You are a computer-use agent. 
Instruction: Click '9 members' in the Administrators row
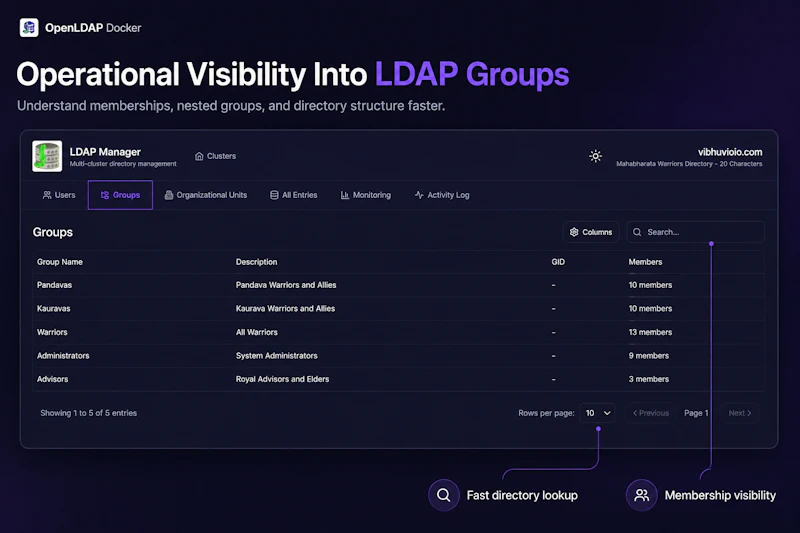(x=648, y=356)
